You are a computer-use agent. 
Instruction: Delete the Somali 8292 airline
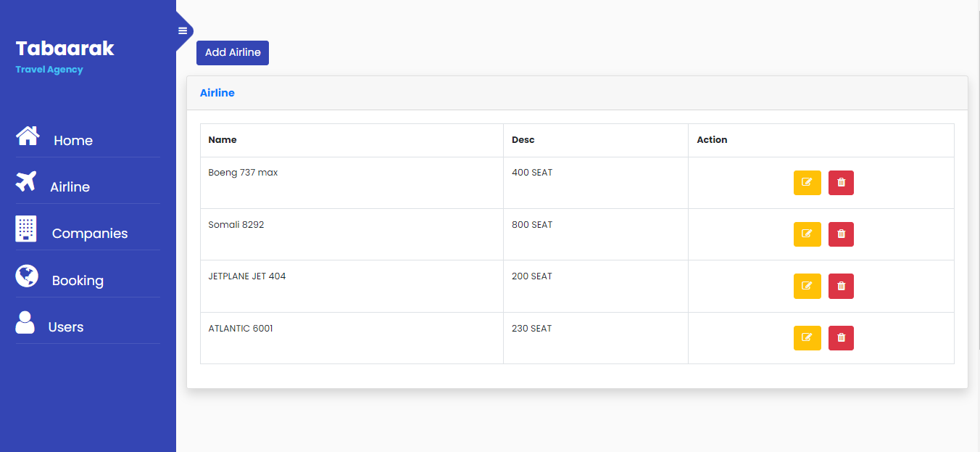841,234
